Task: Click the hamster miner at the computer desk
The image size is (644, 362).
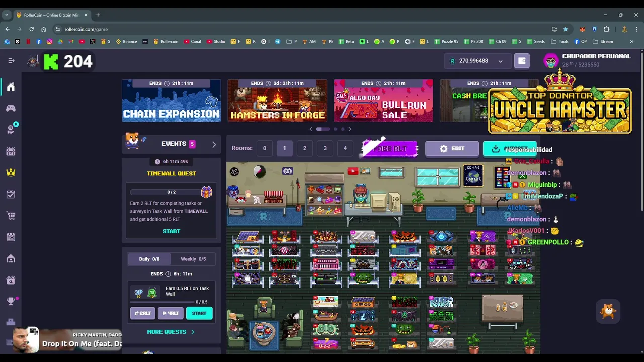Action: point(361,195)
